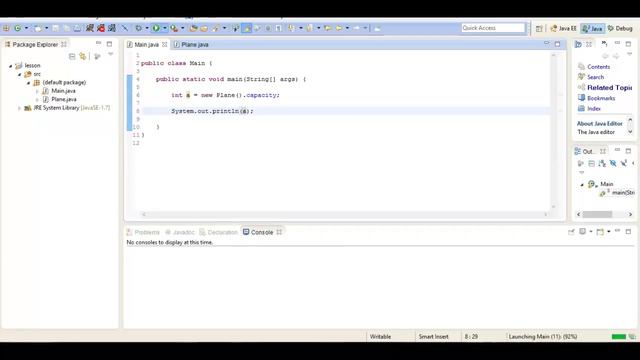The image size is (640, 360).
Task: Close the Main.java editor tab
Action: point(164,44)
